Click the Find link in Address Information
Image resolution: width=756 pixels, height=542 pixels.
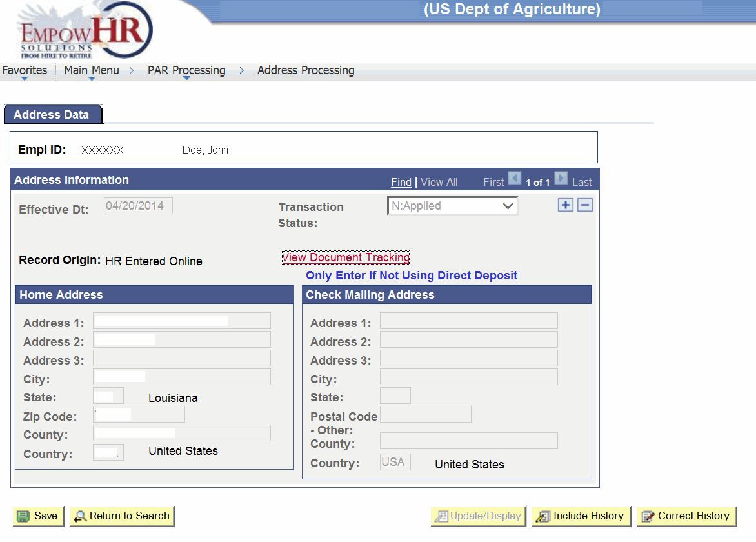401,182
